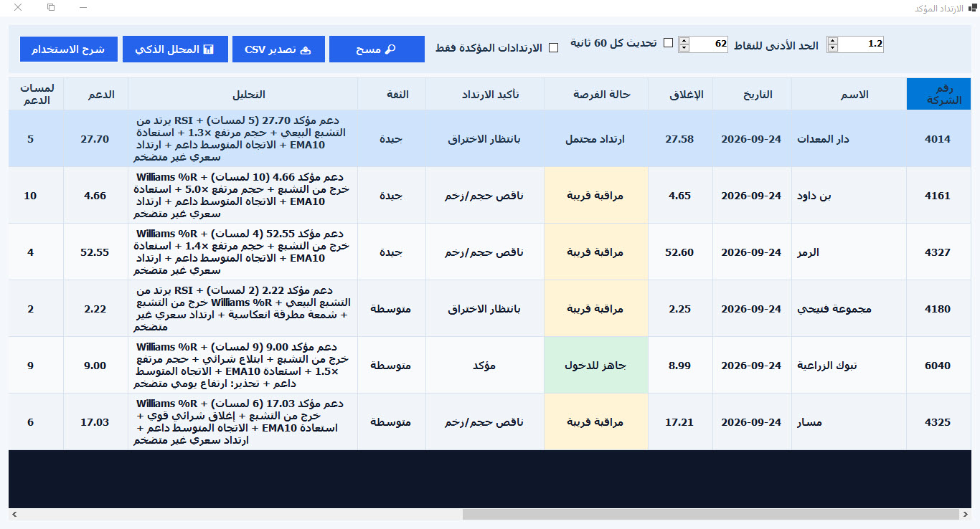This screenshot has width=980, height=529.
Task: Click the جاهز للدخول green status cell
Action: click(596, 366)
